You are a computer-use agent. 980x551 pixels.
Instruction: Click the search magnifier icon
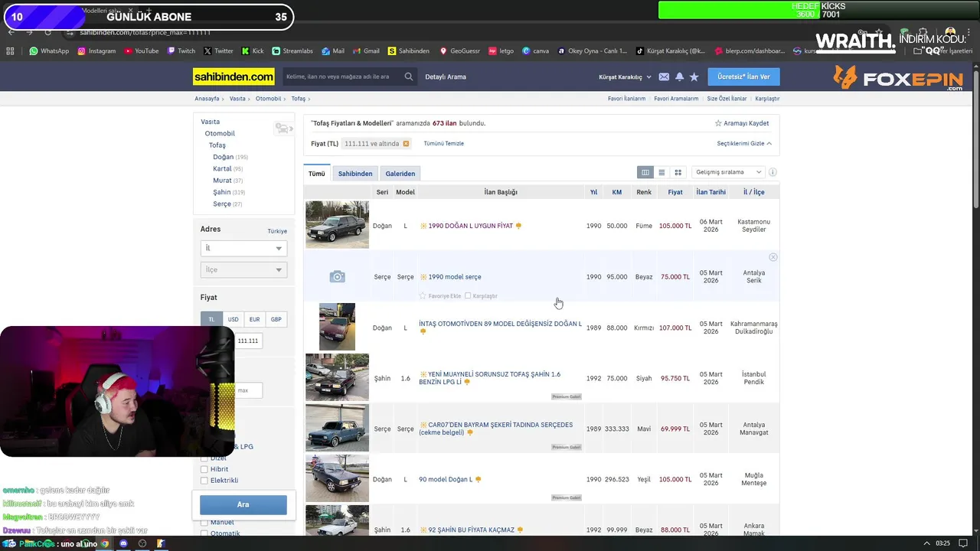[409, 77]
